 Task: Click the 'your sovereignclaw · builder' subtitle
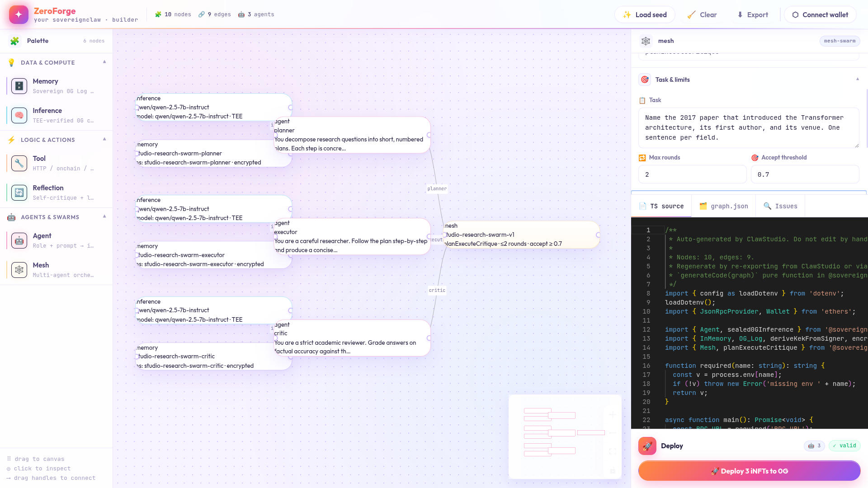[86, 20]
